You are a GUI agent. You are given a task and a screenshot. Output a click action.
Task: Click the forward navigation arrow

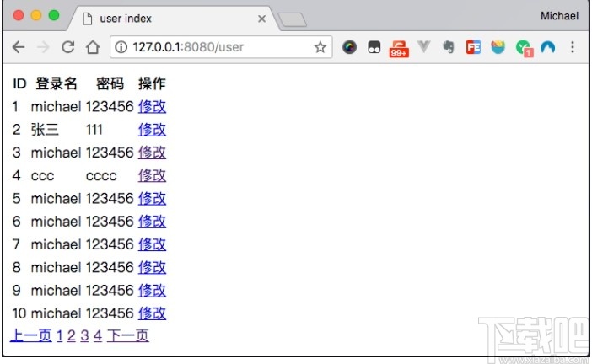[43, 47]
